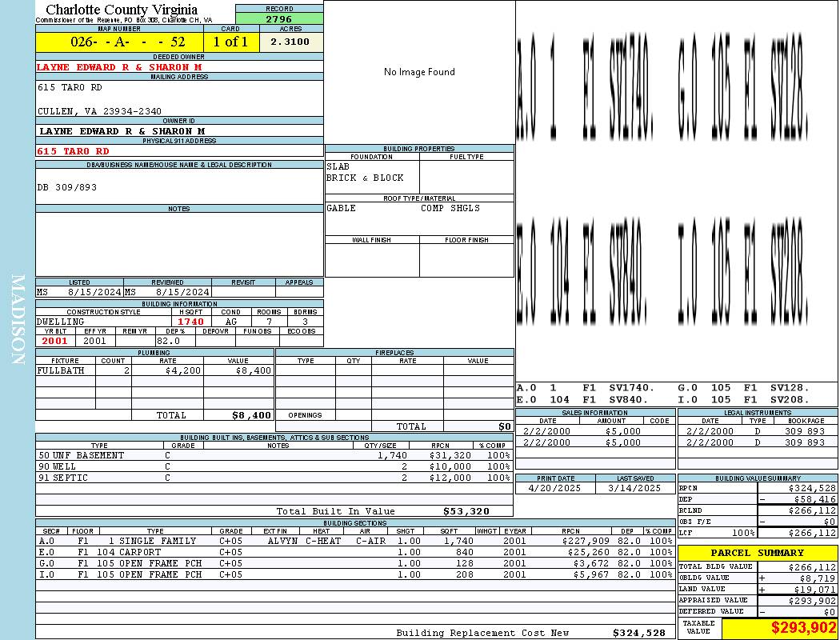Viewport: 840px width, 640px height.
Task: Click Total Built In Value $53,320
Action: click(466, 511)
